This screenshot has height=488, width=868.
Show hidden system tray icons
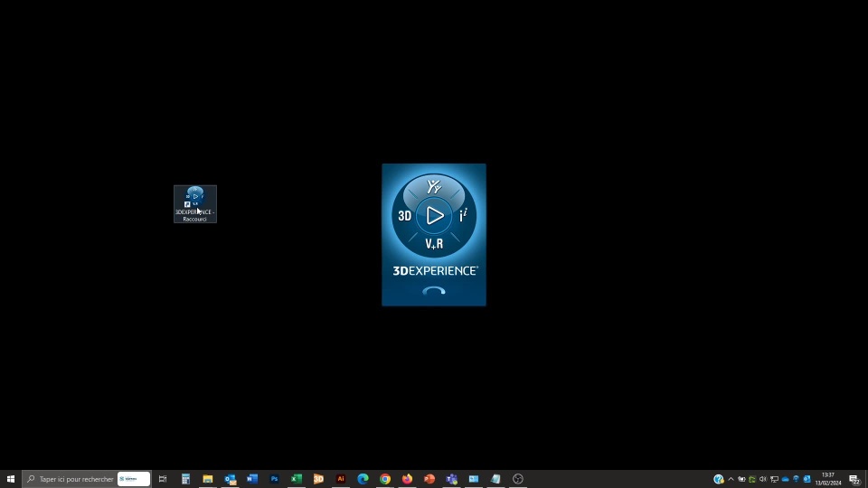pyautogui.click(x=731, y=479)
